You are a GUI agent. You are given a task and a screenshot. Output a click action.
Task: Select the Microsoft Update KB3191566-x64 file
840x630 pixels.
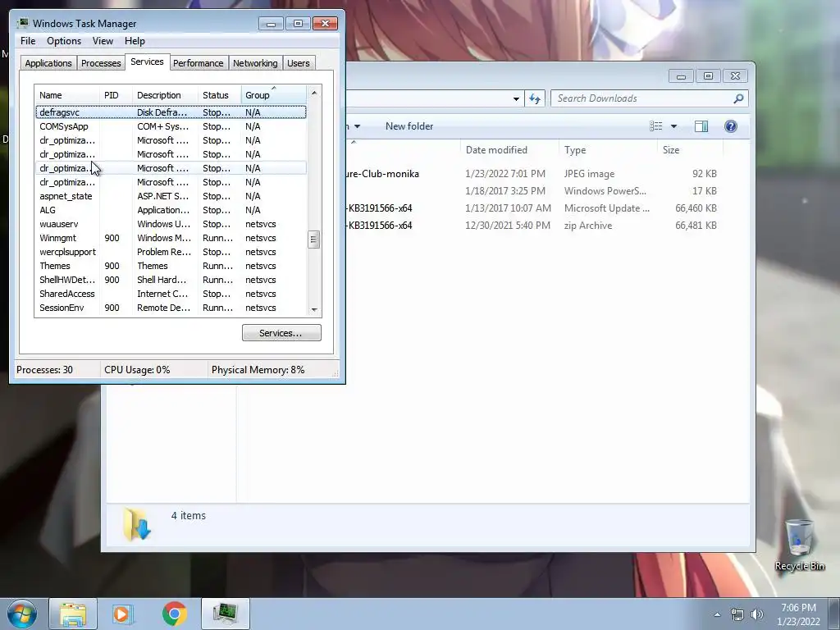click(532, 208)
